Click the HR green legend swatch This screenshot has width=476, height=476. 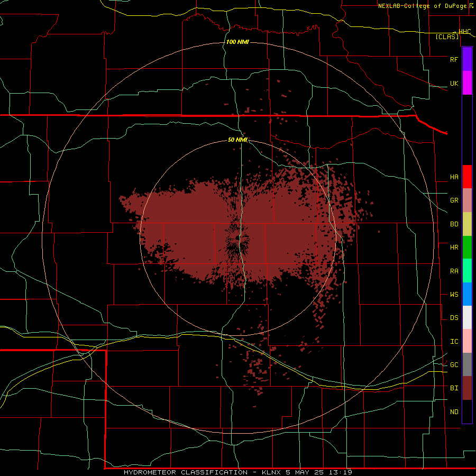pos(467,248)
